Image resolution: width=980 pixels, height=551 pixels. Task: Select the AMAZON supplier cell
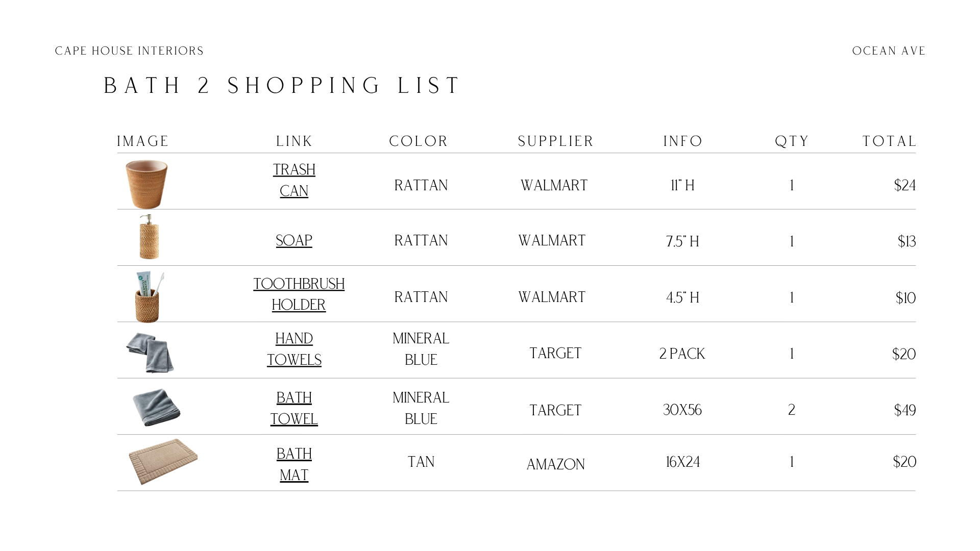click(x=555, y=464)
